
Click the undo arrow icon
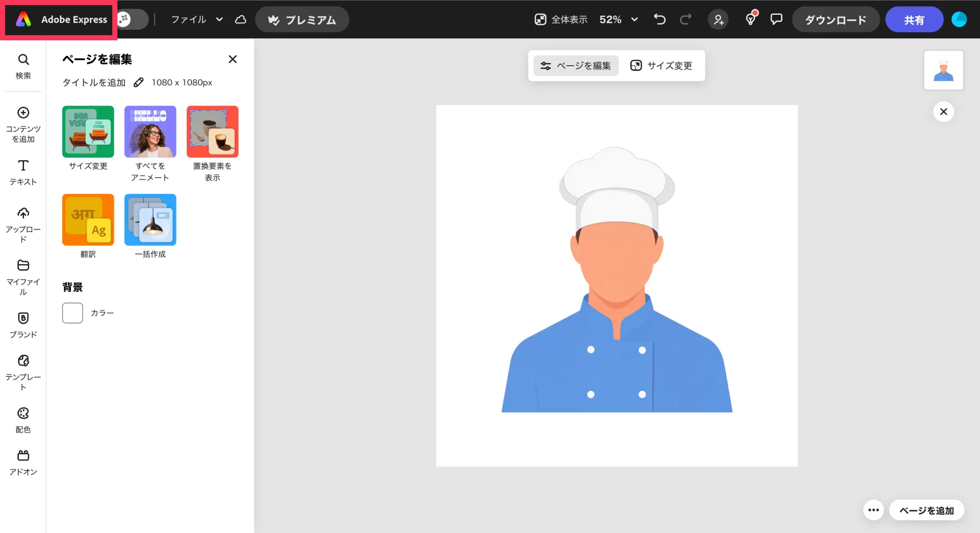(659, 19)
